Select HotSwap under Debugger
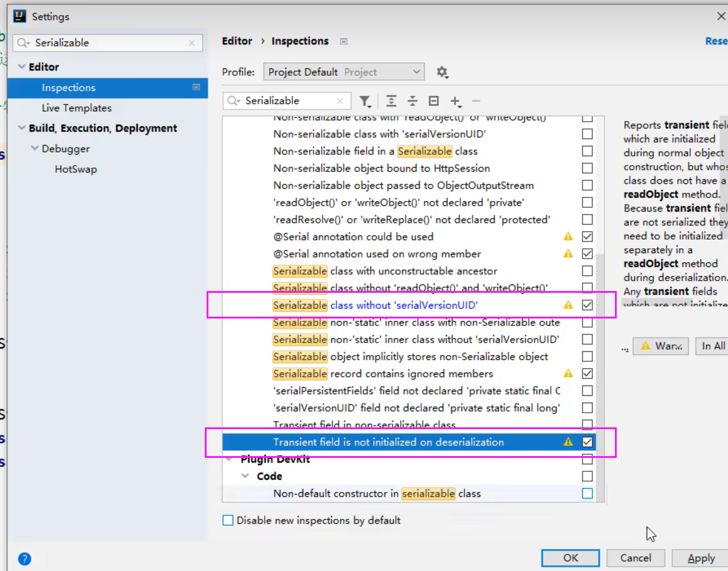Viewport: 728px width, 571px height. click(76, 169)
